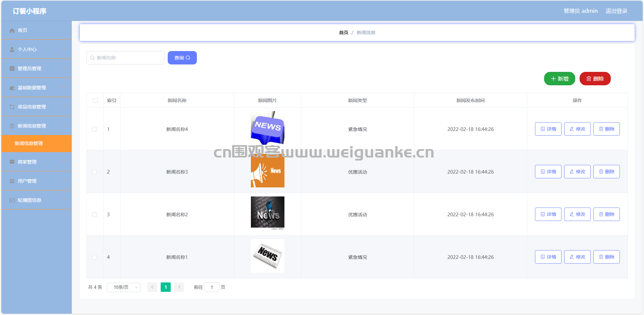Check the row checkbox for 新闻名称3

[x=95, y=172]
